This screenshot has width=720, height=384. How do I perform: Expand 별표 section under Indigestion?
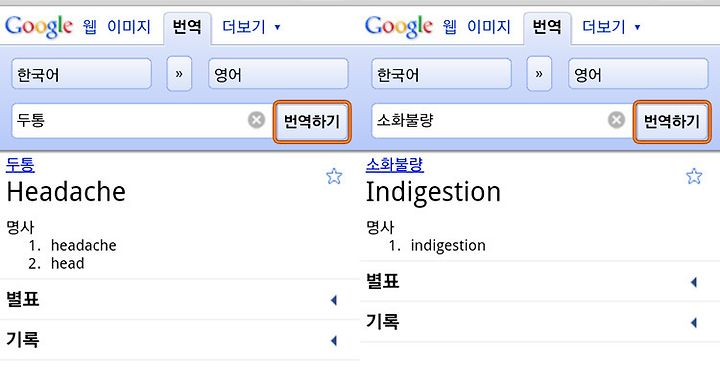(540, 281)
